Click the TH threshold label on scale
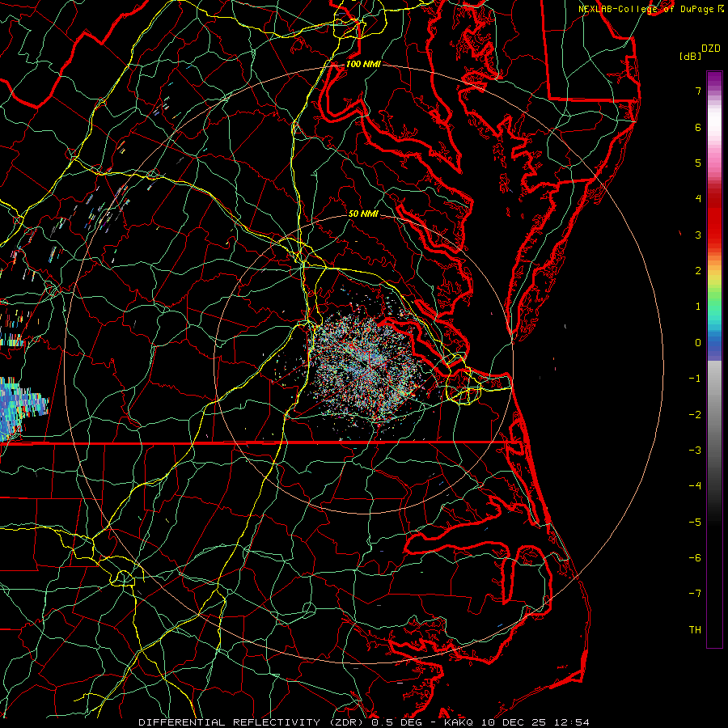728x728 pixels. [x=695, y=630]
